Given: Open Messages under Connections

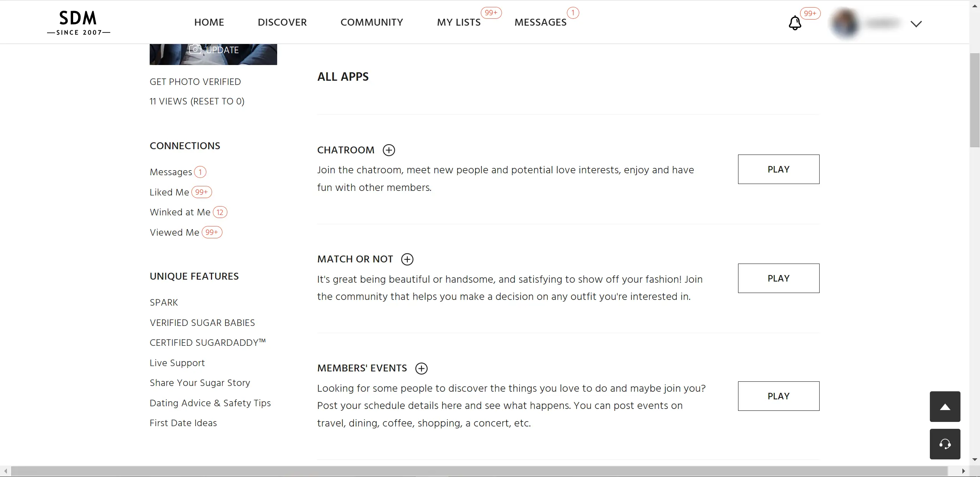Looking at the screenshot, I should pos(171,172).
